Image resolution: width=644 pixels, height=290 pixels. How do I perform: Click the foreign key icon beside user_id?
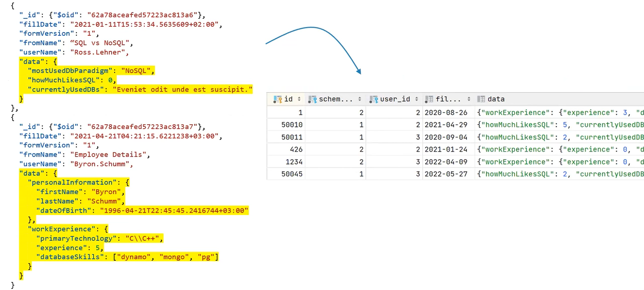(x=374, y=99)
